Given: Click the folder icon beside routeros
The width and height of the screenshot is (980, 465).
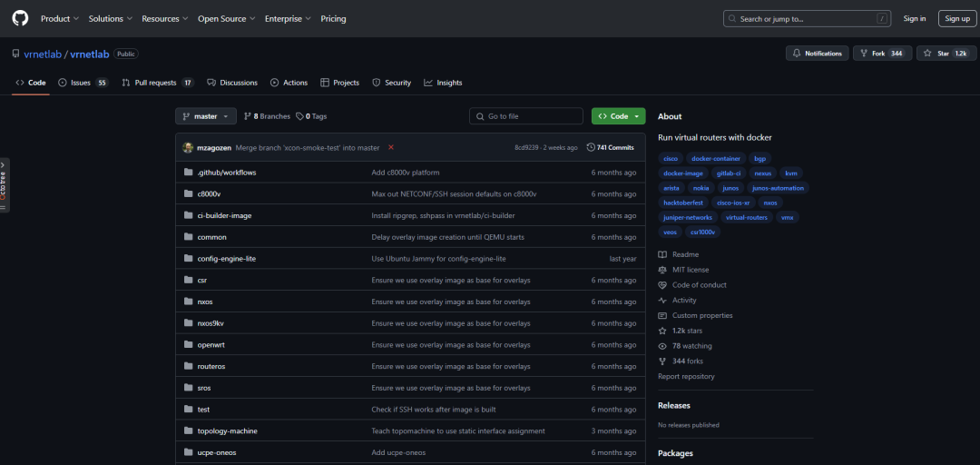Looking at the screenshot, I should [x=188, y=366].
